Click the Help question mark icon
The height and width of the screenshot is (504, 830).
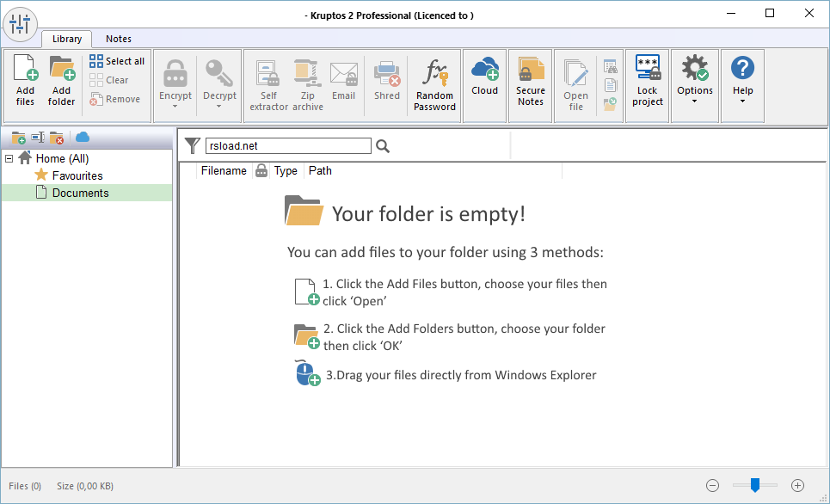pos(742,68)
